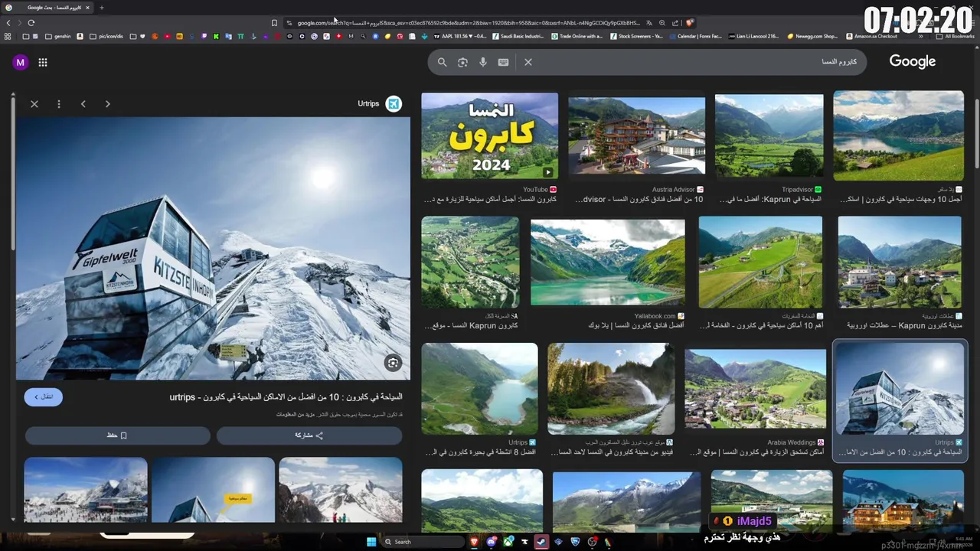Open the on-screen keyboard icon in search box

503,62
